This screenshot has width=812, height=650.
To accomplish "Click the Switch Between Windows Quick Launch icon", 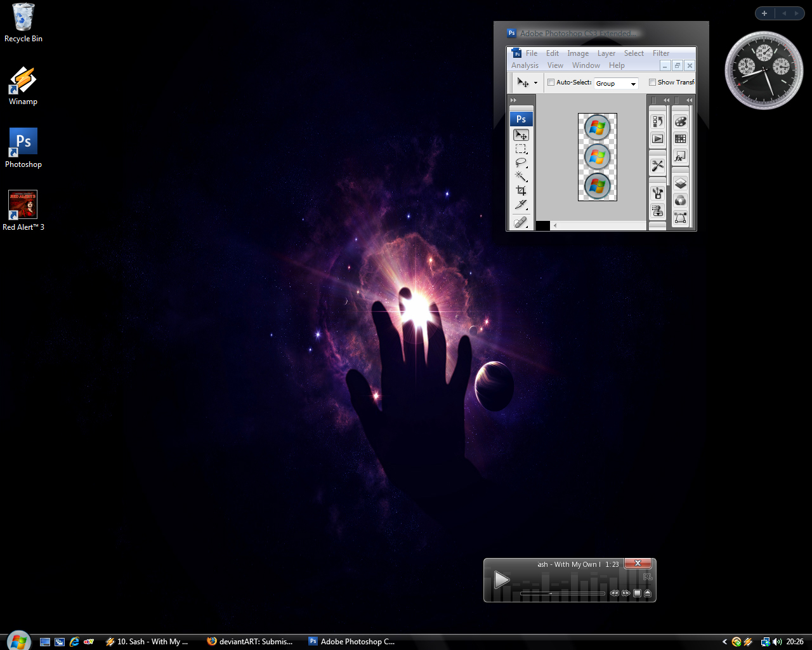I will tap(60, 642).
